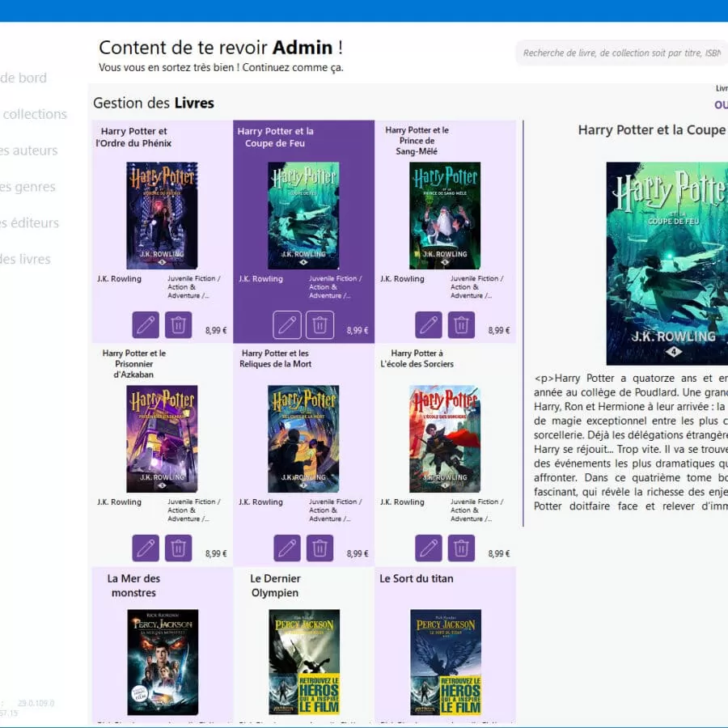Image resolution: width=728 pixels, height=728 pixels.
Task: Delete Harry Potter et le Prince de Sang-Mêlé
Action: tap(461, 324)
